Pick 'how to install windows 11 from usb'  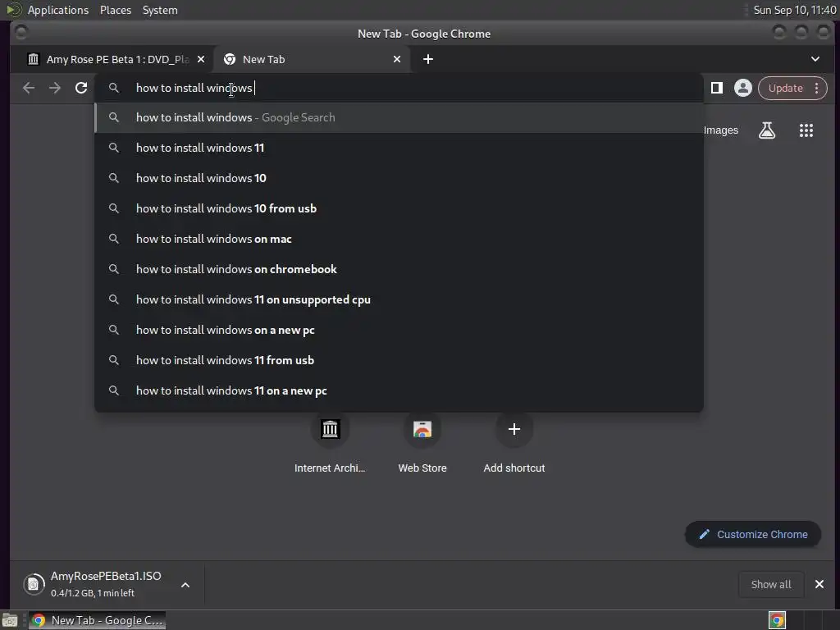click(399, 360)
